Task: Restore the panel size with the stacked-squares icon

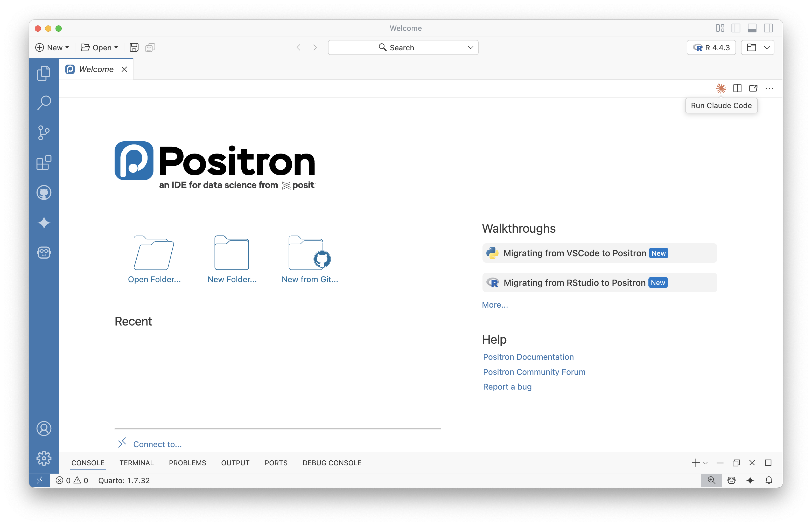Action: tap(736, 463)
